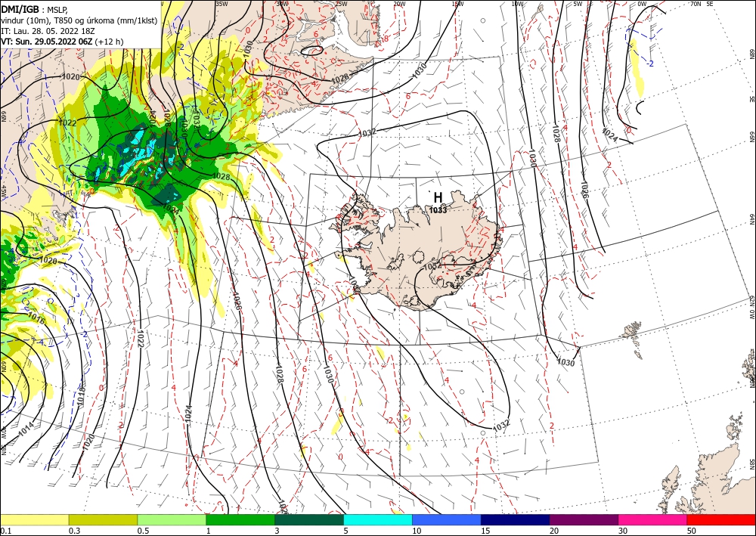Click the '50' legend scale value
Screen dimensions: 756x536
point(692,531)
